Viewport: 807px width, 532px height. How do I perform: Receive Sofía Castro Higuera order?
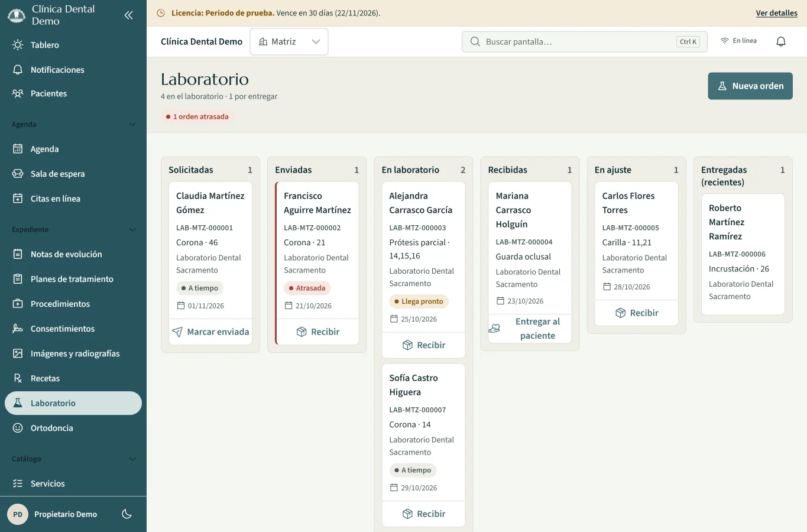pyautogui.click(x=423, y=514)
